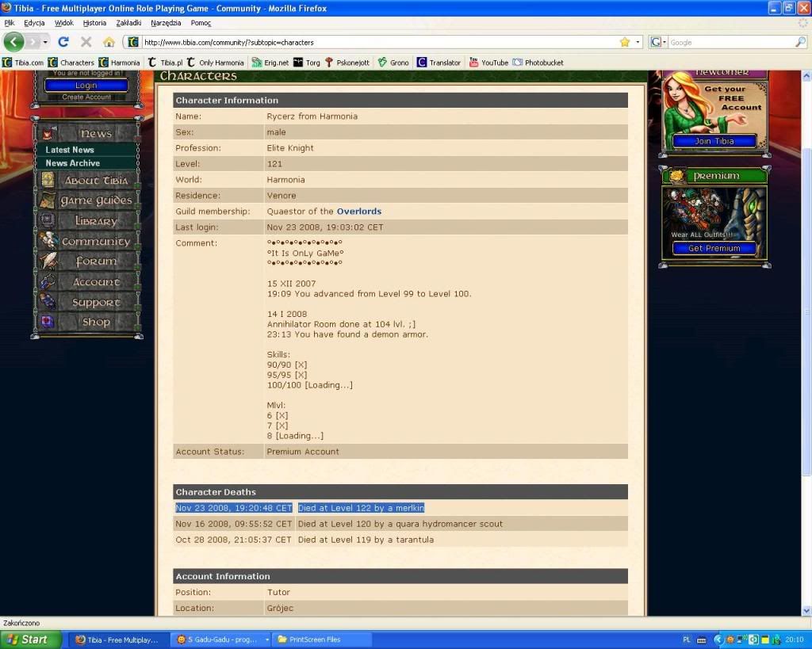Click the tarantula death entry
Image resolution: width=812 pixels, height=649 pixels.
[400, 540]
